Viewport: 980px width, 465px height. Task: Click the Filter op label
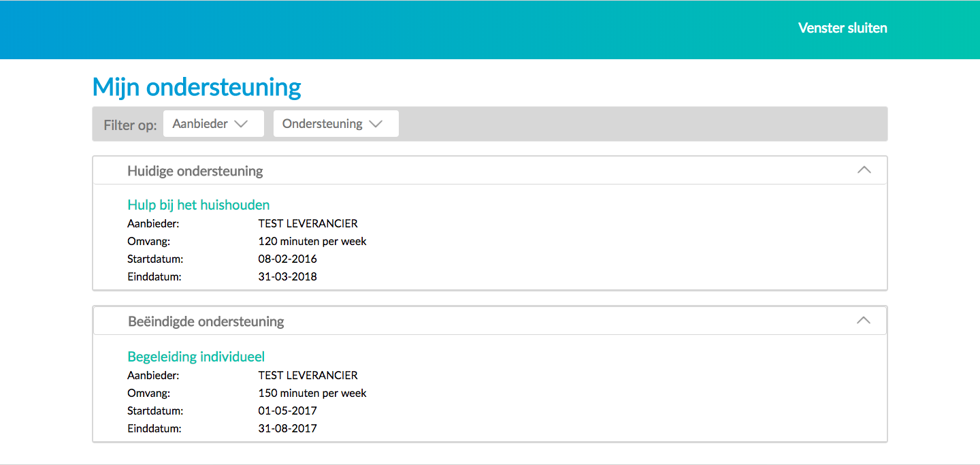point(130,125)
